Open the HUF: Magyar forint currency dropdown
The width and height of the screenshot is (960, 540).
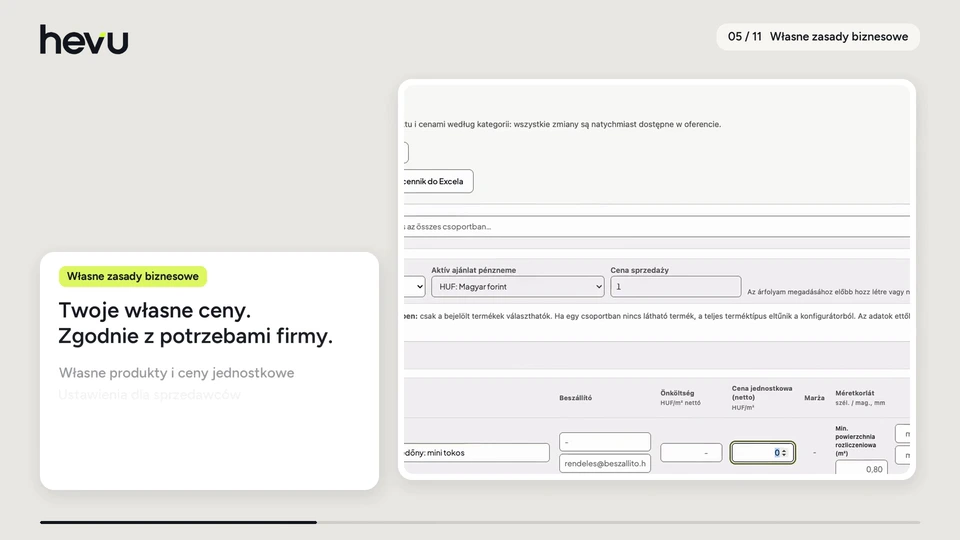tap(517, 287)
